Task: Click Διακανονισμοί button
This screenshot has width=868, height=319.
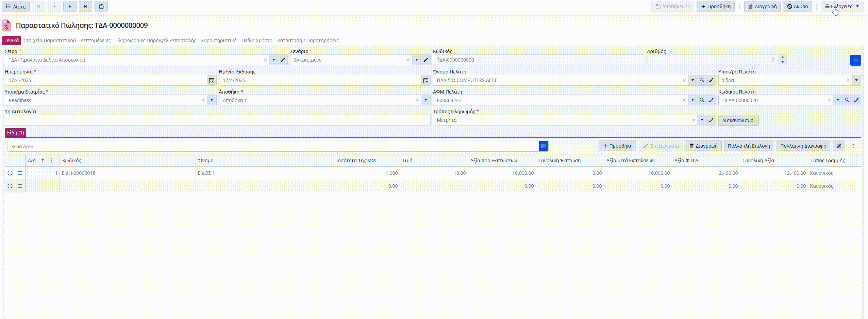Action: pyautogui.click(x=738, y=120)
